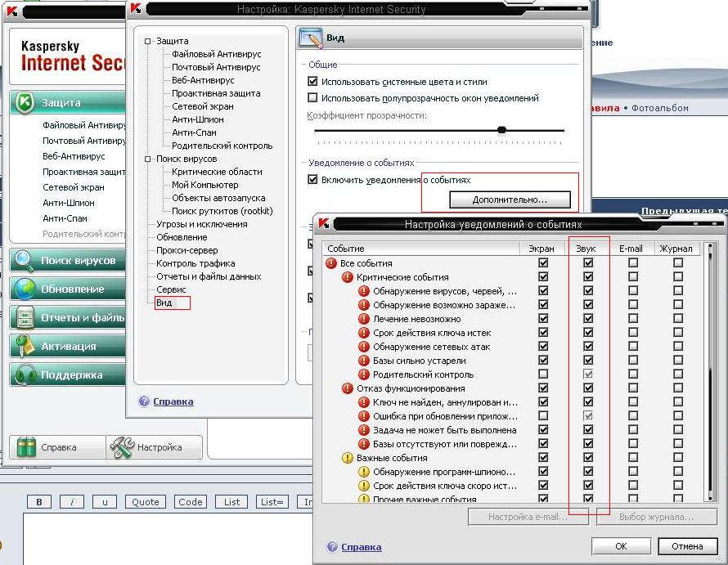Click the event list vertical scrollbar
728x565 pixels.
pyautogui.click(x=708, y=372)
